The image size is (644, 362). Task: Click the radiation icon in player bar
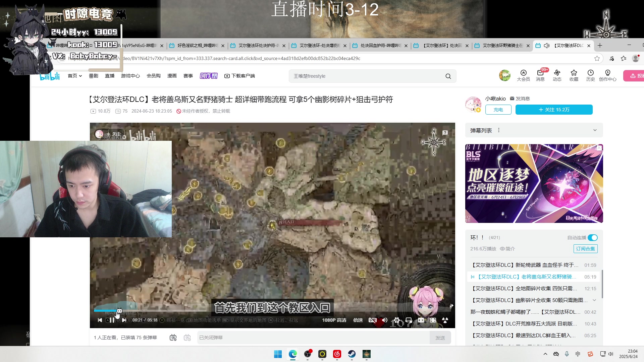pos(445,320)
